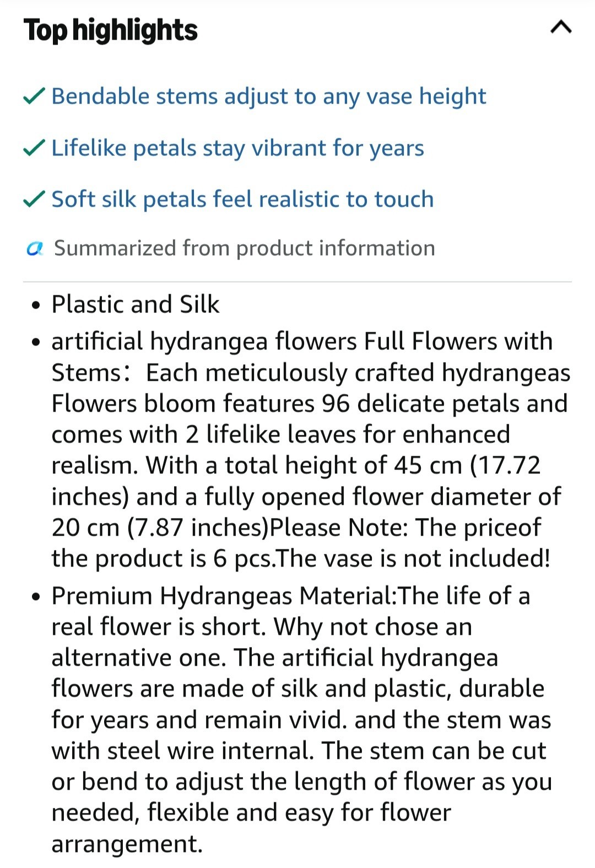This screenshot has width=595, height=868.
Task: Click the Amazon AI summary icon
Action: 35,249
